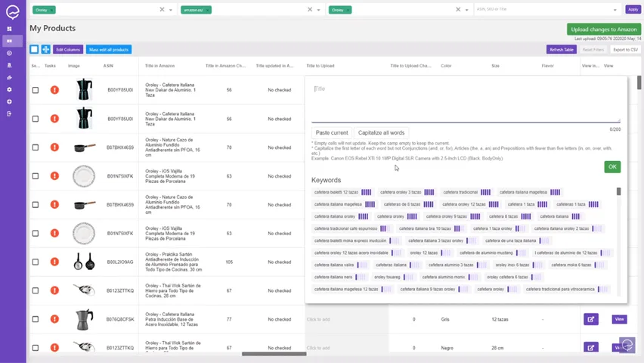Click the Size column header
The width and height of the screenshot is (644, 363).
[495, 66]
